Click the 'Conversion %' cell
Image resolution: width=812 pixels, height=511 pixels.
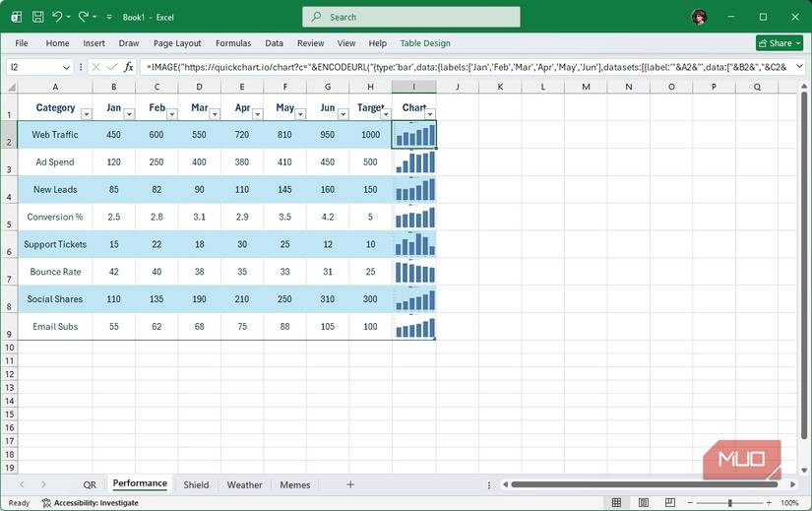coord(55,218)
